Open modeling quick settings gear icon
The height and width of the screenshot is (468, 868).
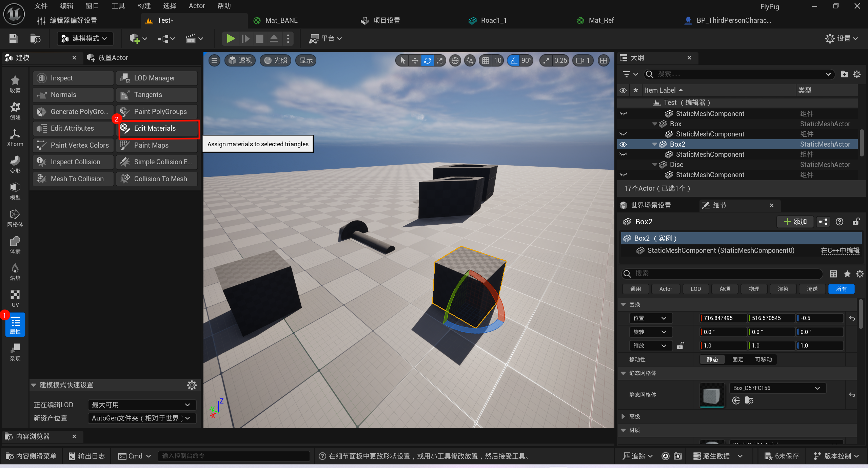click(x=192, y=385)
